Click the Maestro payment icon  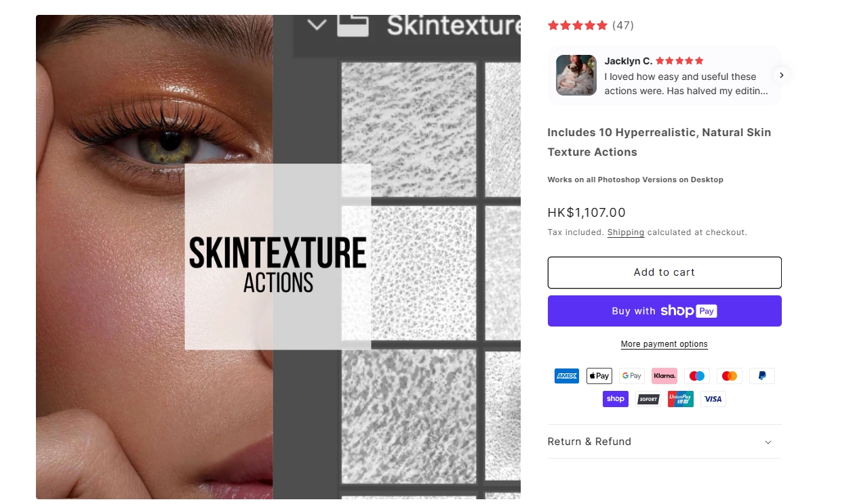click(x=697, y=376)
